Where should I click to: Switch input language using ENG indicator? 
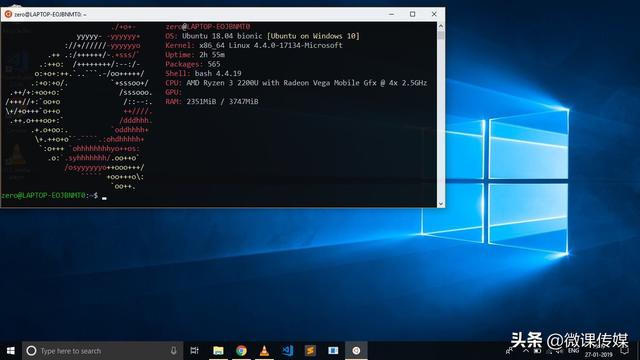click(x=573, y=351)
